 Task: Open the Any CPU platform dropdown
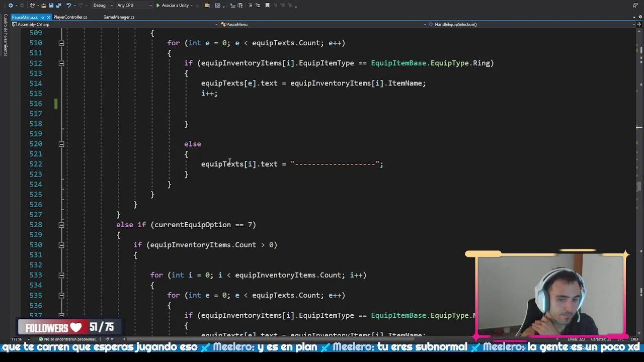coord(134,6)
